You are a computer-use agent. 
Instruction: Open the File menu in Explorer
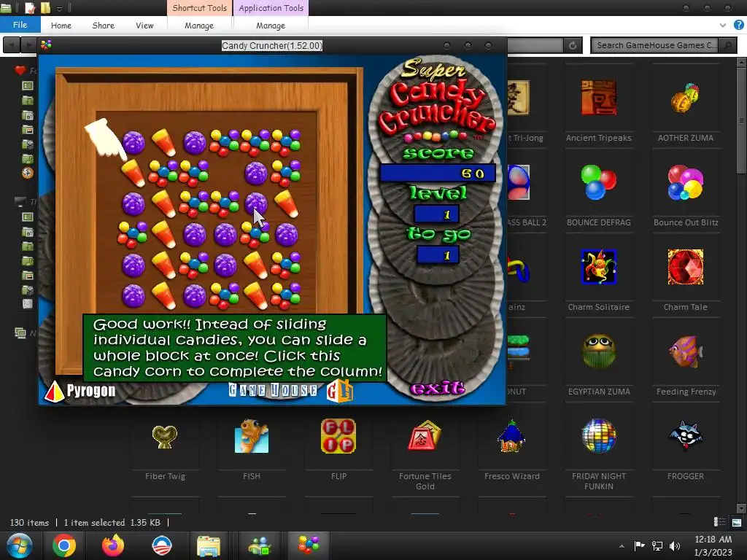(20, 25)
